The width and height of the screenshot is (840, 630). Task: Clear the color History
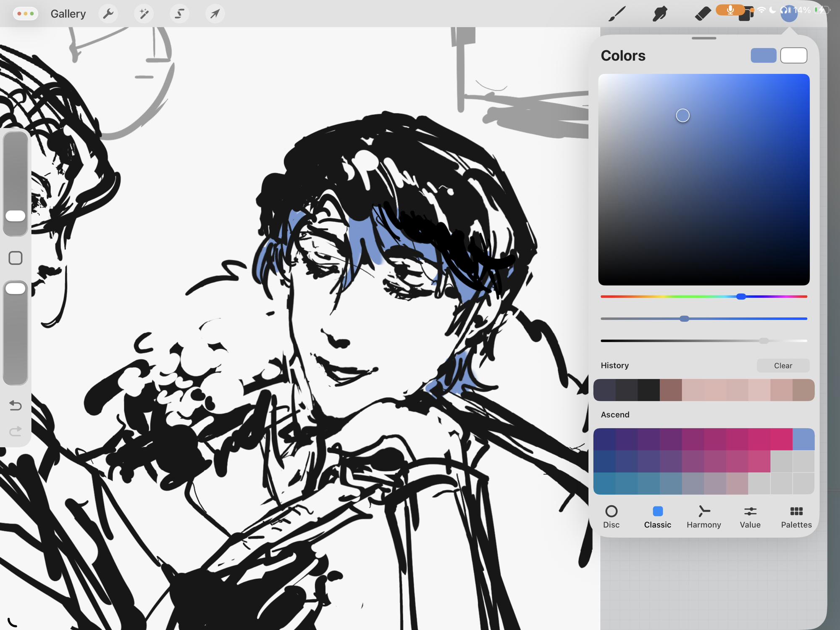pos(783,366)
